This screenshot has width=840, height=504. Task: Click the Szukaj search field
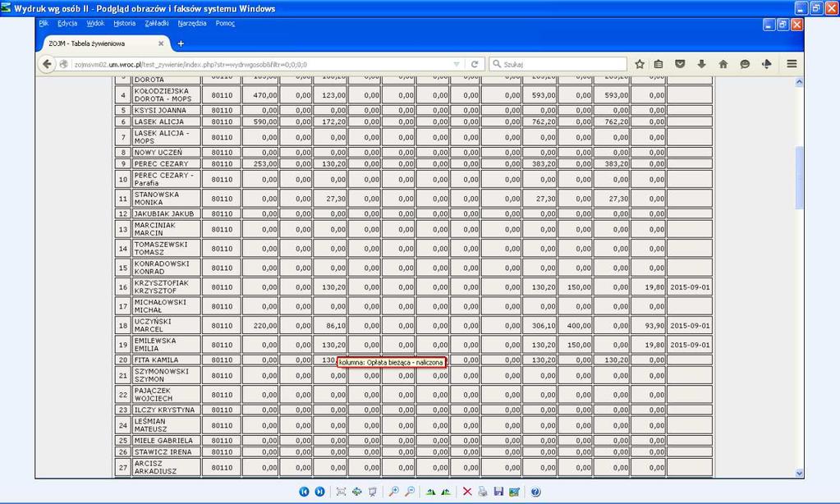click(x=558, y=64)
